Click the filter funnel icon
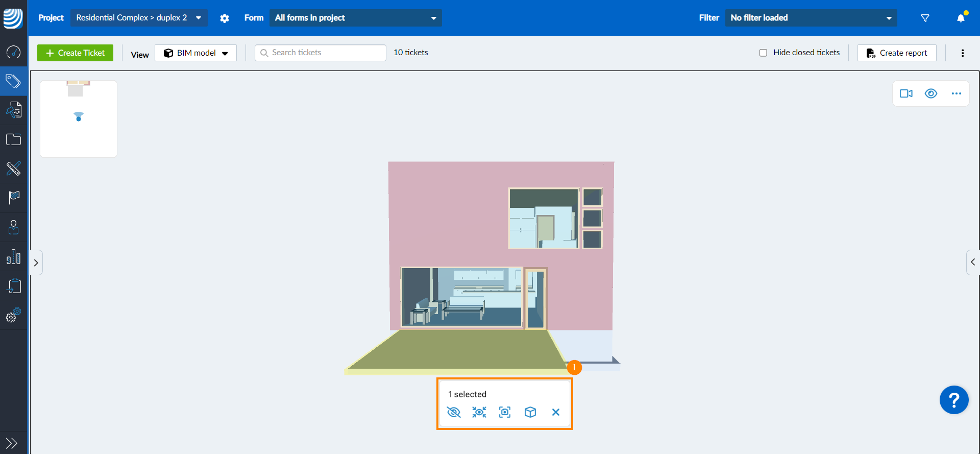 925,18
